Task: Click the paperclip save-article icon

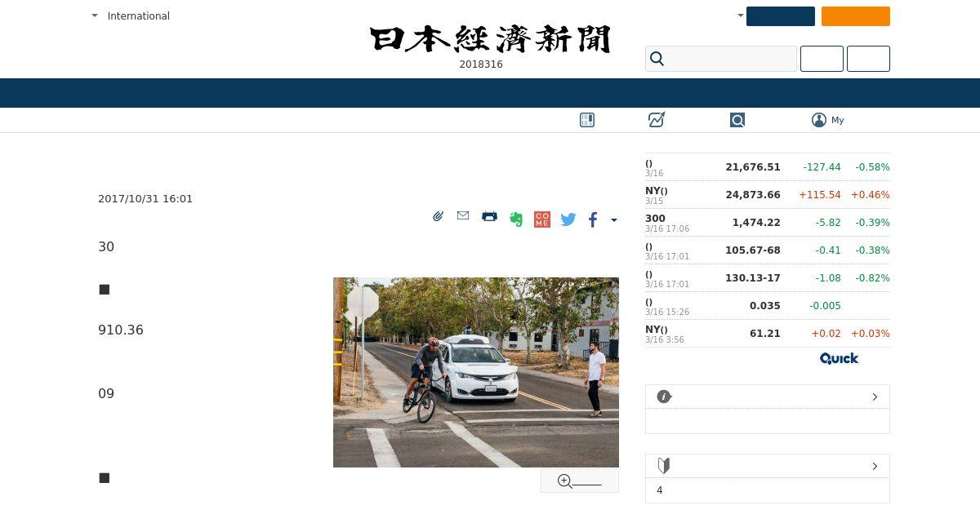Action: tap(438, 216)
